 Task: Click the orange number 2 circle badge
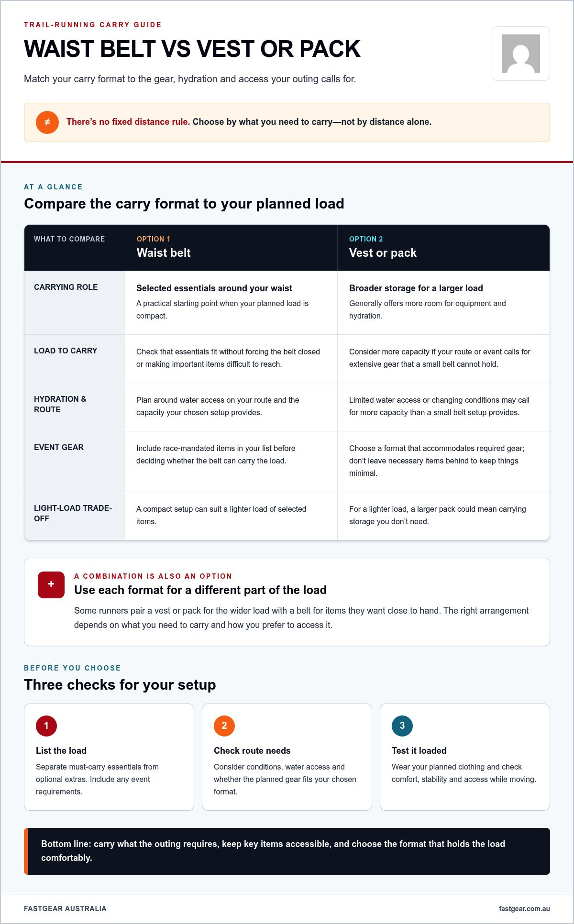(224, 726)
